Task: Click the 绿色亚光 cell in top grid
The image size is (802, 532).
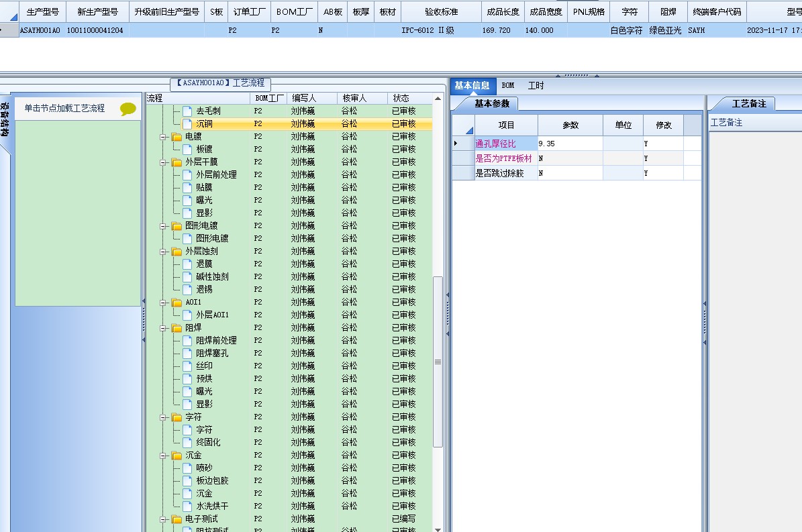Action: (x=666, y=30)
